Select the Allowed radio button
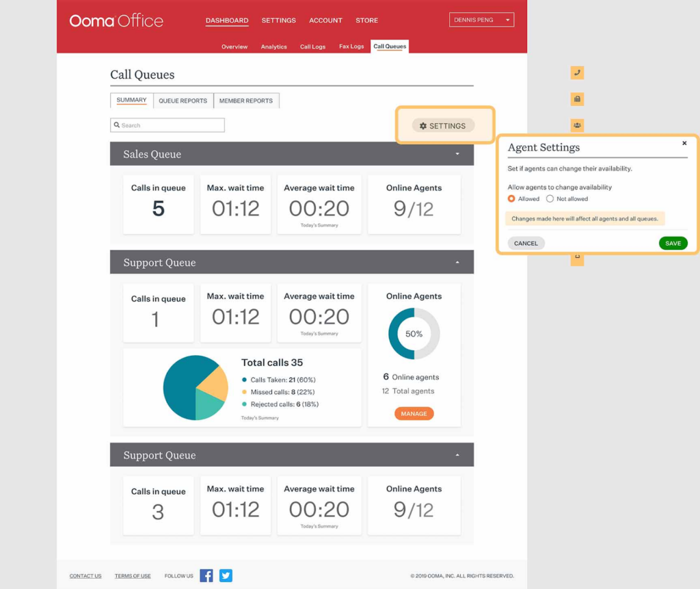700x589 pixels. tap(511, 198)
